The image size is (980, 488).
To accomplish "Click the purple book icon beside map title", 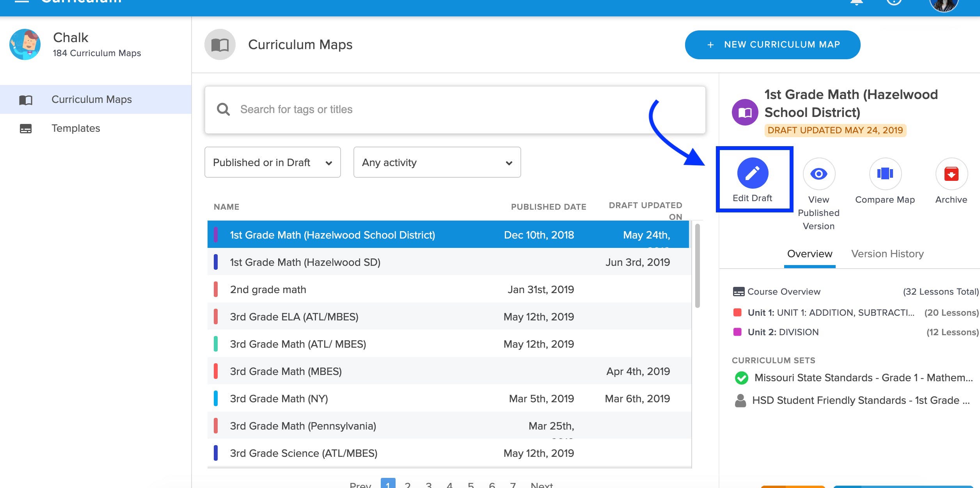I will click(745, 113).
